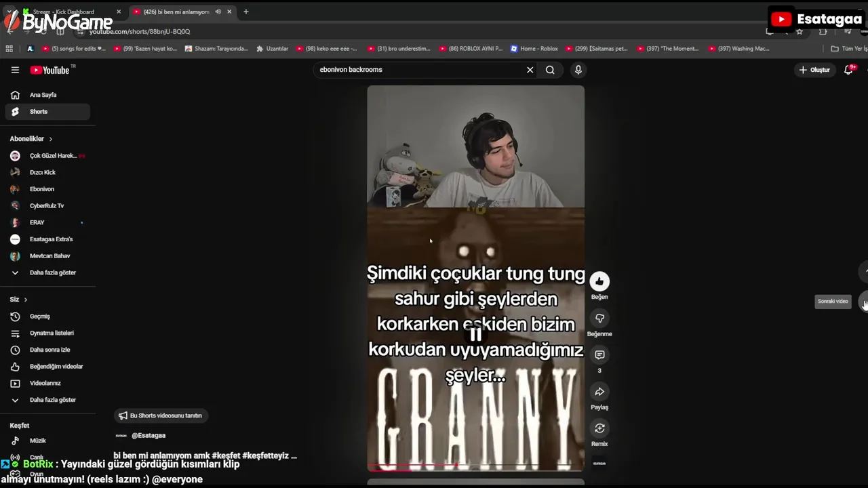The height and width of the screenshot is (488, 868).
Task: Open the bro underestim... bookmark
Action: click(399, 49)
